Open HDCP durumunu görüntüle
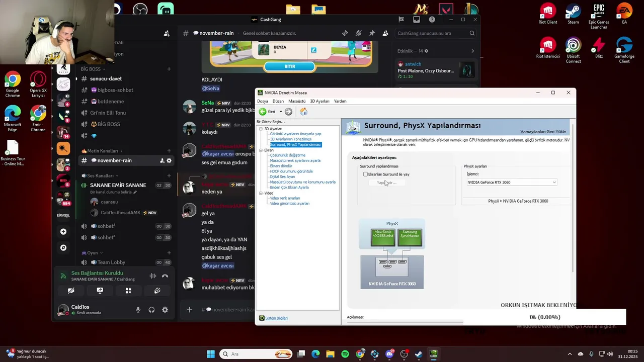The image size is (644, 362). [291, 171]
